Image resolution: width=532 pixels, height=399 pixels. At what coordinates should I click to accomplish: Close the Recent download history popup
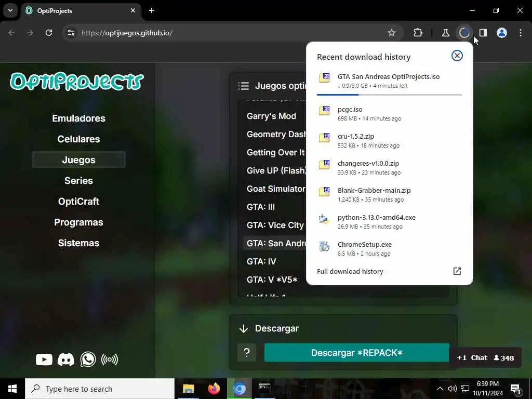click(457, 56)
